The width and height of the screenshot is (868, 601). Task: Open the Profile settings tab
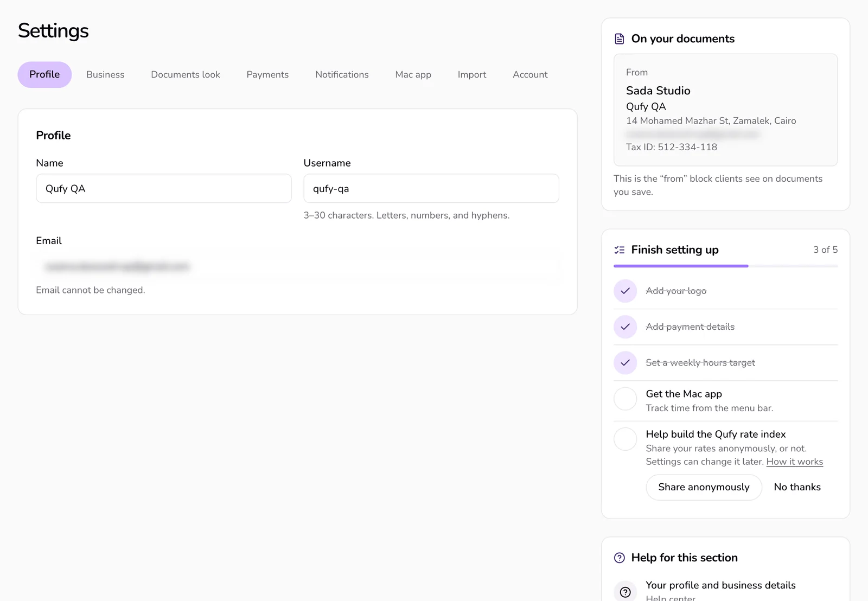[x=44, y=74]
